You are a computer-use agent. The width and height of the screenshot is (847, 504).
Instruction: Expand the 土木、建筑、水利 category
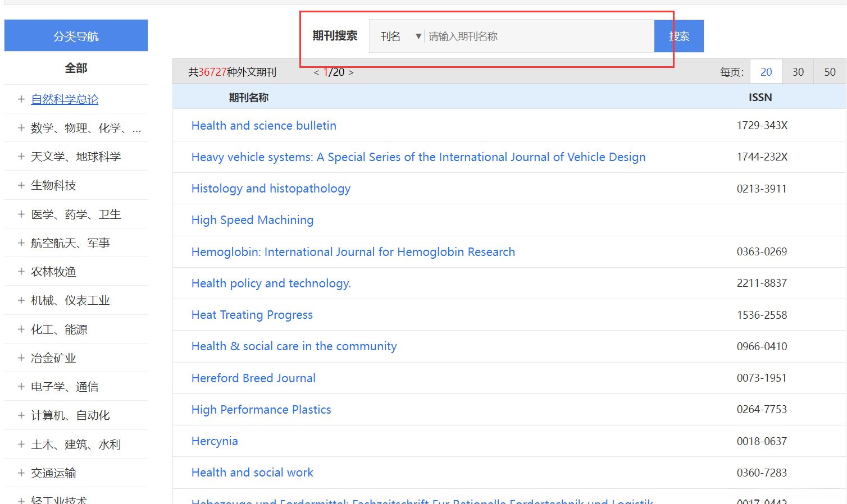click(21, 445)
